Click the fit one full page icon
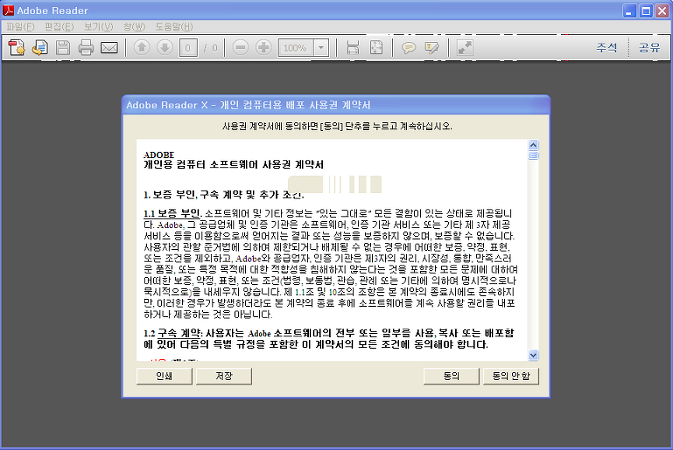 coord(376,47)
